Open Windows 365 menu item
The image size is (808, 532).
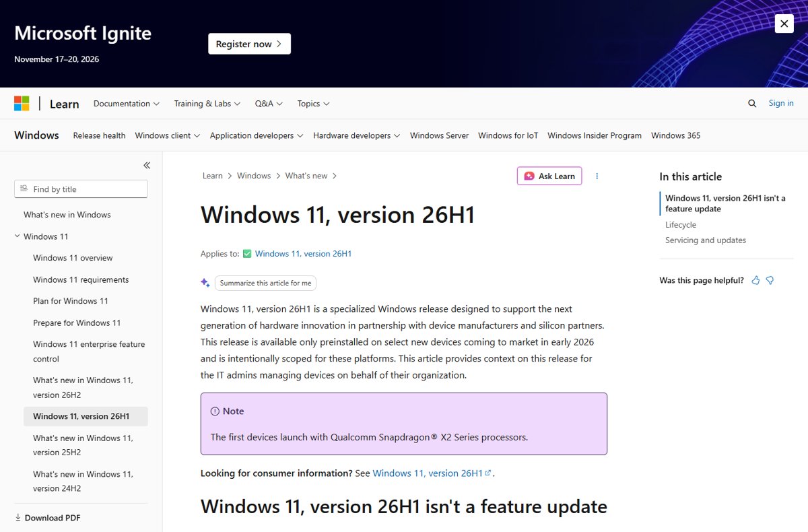point(675,135)
